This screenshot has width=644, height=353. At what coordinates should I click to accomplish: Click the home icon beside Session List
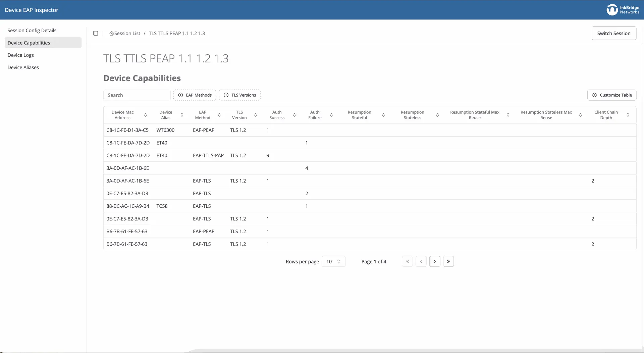[111, 33]
